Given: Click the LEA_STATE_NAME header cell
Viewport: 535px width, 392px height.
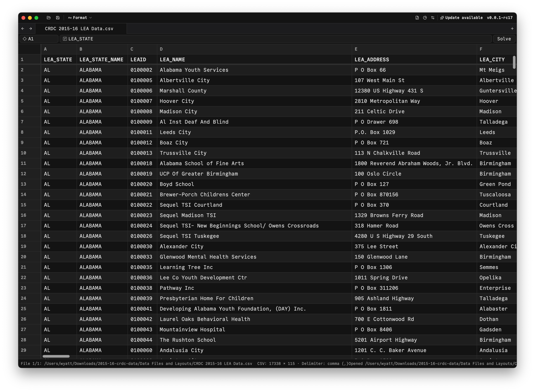Looking at the screenshot, I should pos(102,60).
